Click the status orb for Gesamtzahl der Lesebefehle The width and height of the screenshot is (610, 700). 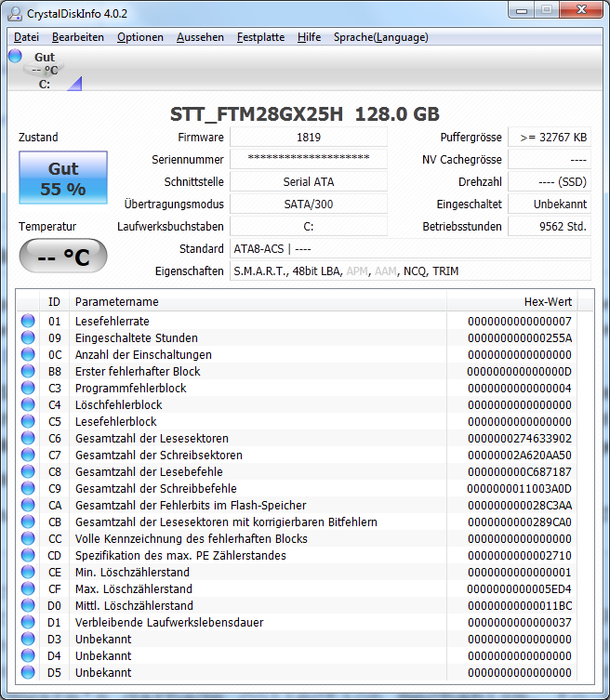coord(28,471)
